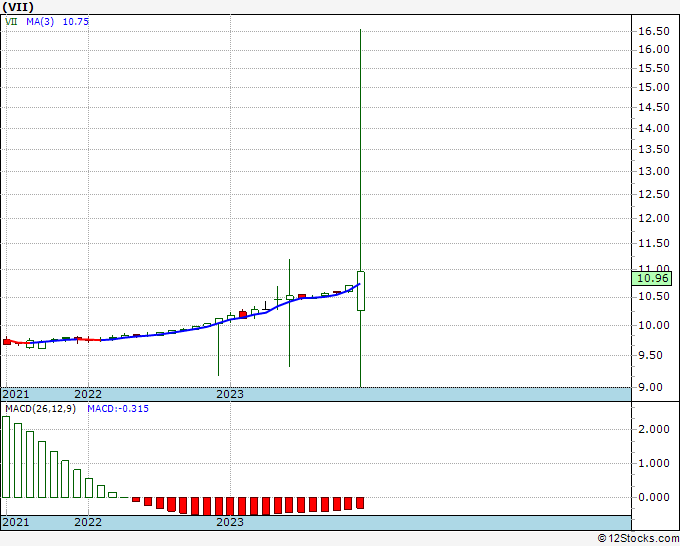Click 2021 on the MACD time axis
680x546 pixels.
click(x=16, y=522)
